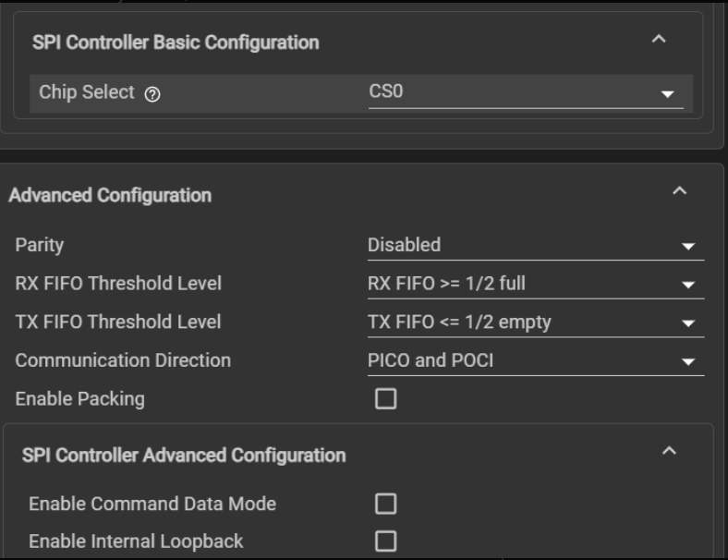Click the SPI Controller Advanced Configuration title

pyautogui.click(x=183, y=455)
